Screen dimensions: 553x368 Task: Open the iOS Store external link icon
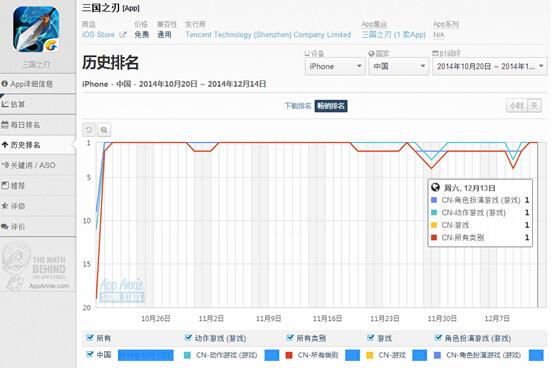click(123, 35)
